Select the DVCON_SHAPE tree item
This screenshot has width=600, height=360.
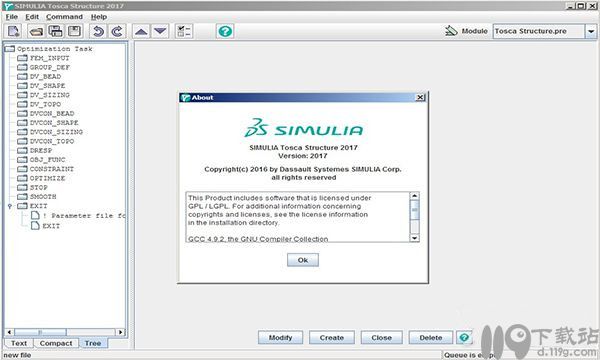click(x=54, y=122)
